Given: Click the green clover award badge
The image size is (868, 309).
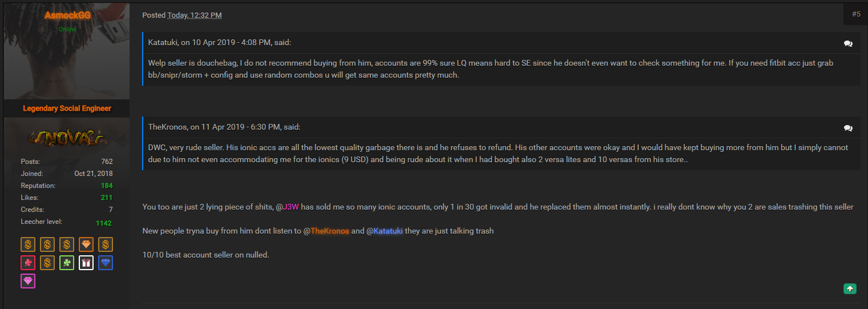Looking at the screenshot, I should pyautogui.click(x=67, y=263).
